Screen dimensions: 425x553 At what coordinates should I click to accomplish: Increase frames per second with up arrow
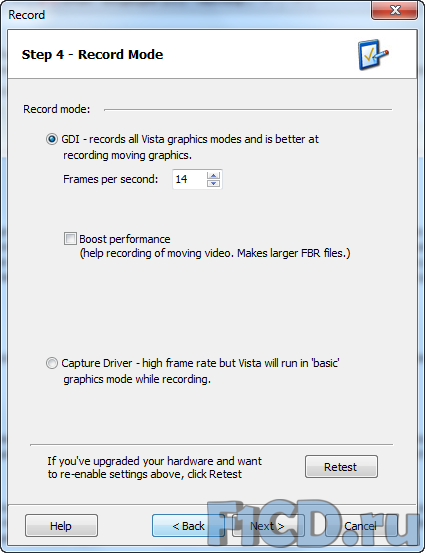click(x=213, y=175)
